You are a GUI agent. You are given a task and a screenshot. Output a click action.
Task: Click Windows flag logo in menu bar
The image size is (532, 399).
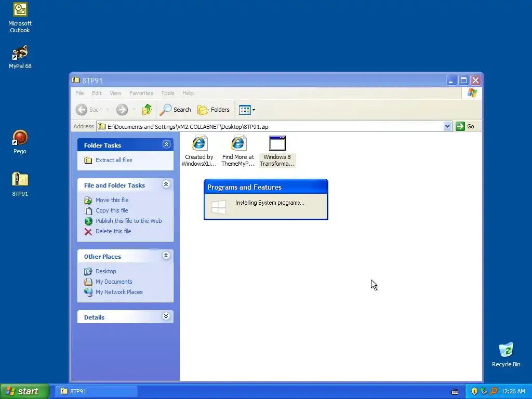click(472, 93)
